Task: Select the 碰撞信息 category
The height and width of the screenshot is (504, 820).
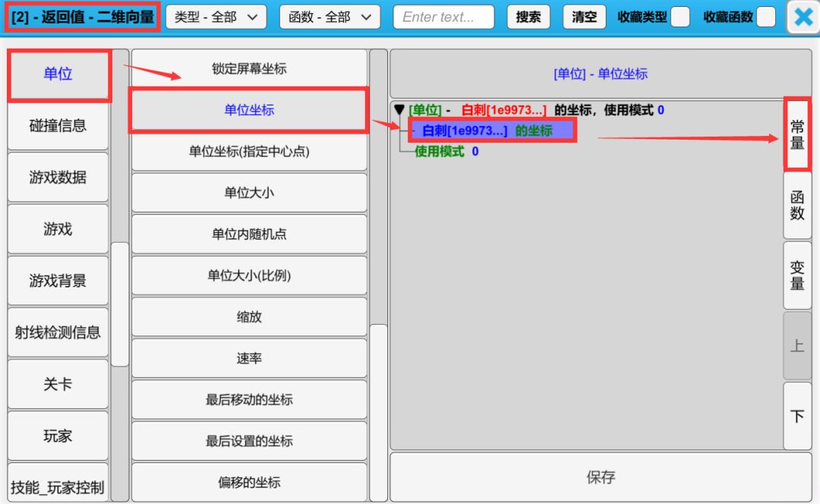Action: point(58,126)
